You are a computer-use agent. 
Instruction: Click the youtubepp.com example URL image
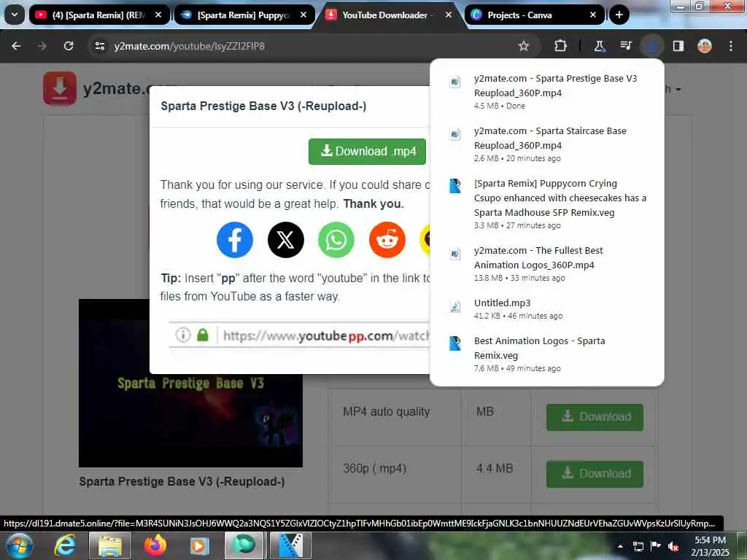point(299,335)
